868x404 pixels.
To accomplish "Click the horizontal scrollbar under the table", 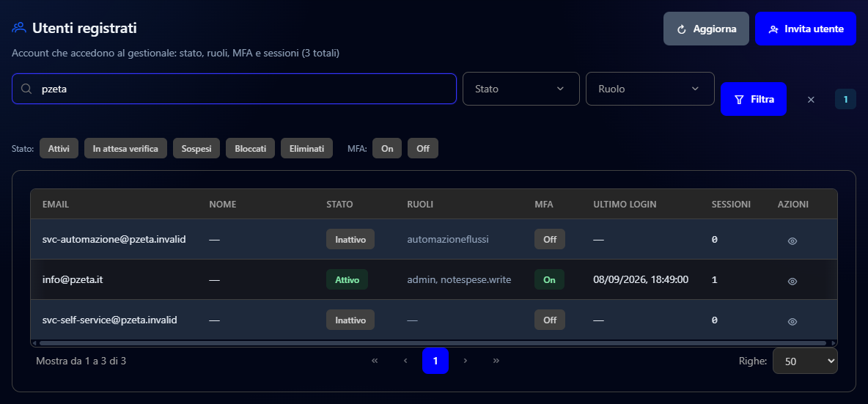I will coord(432,343).
